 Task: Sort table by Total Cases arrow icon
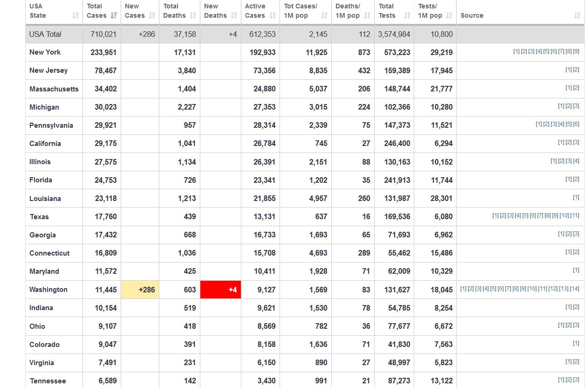click(114, 16)
